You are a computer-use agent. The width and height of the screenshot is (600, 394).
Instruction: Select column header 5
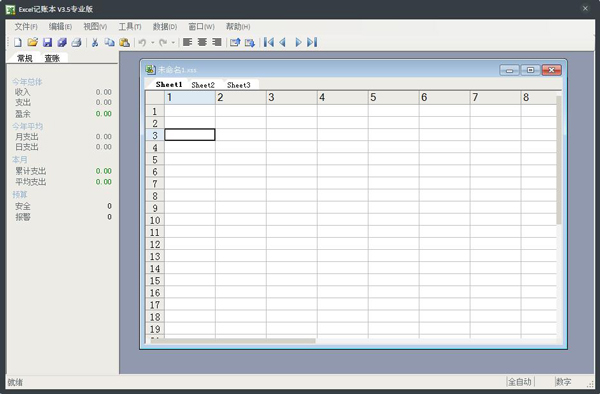click(393, 98)
